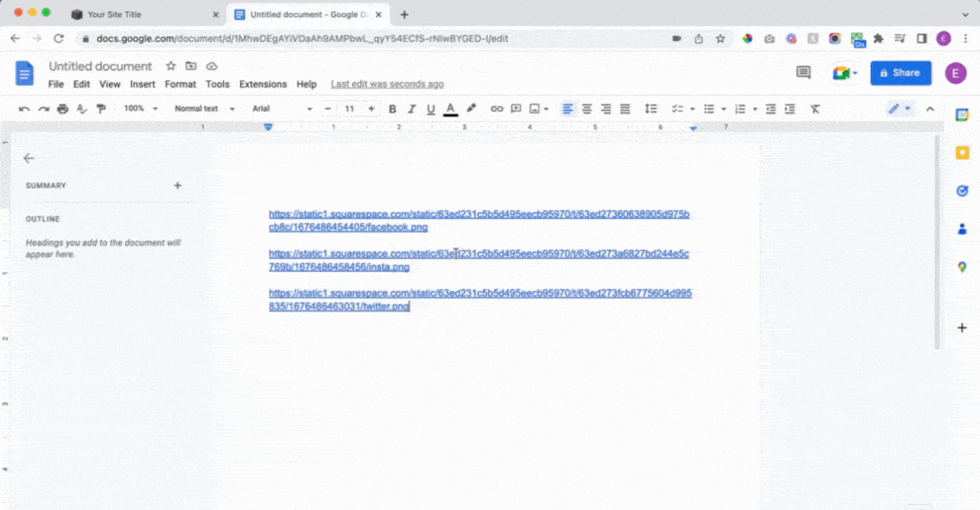Open the comment history icon

pos(803,73)
